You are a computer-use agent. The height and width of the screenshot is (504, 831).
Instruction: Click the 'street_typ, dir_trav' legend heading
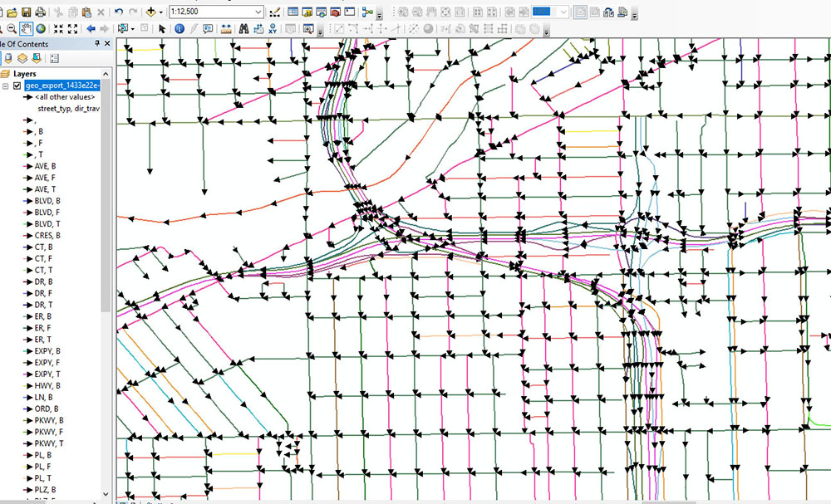pyautogui.click(x=68, y=109)
